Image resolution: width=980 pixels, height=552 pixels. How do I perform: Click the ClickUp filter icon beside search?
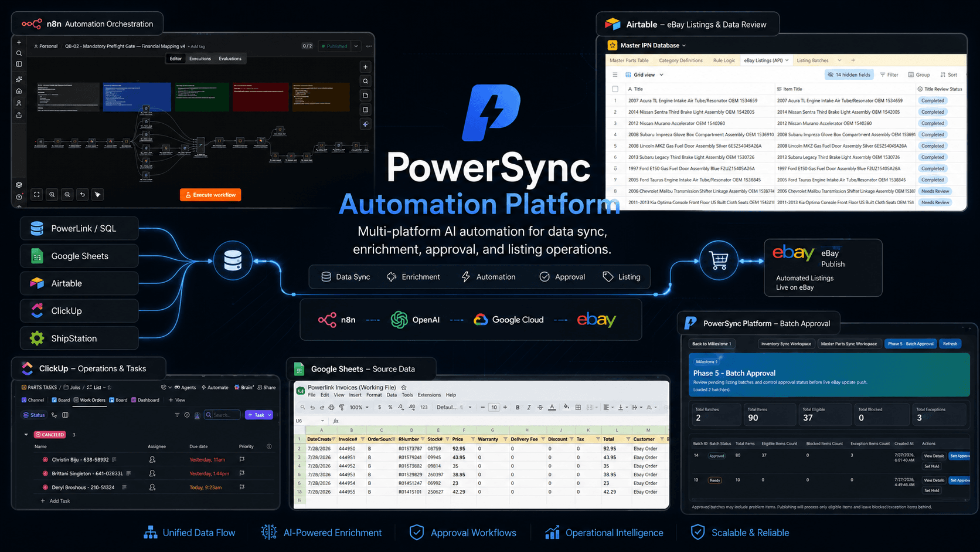pyautogui.click(x=177, y=415)
